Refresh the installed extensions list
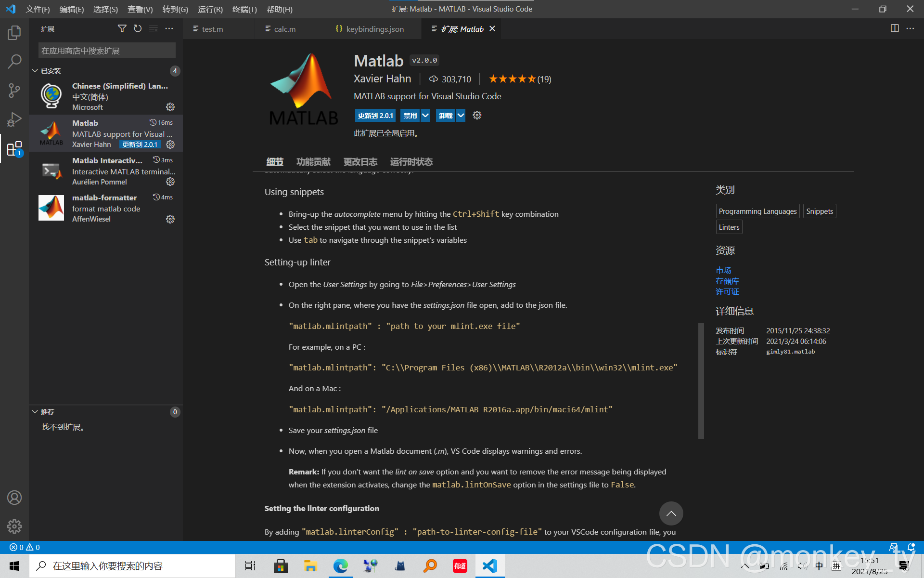 click(138, 28)
